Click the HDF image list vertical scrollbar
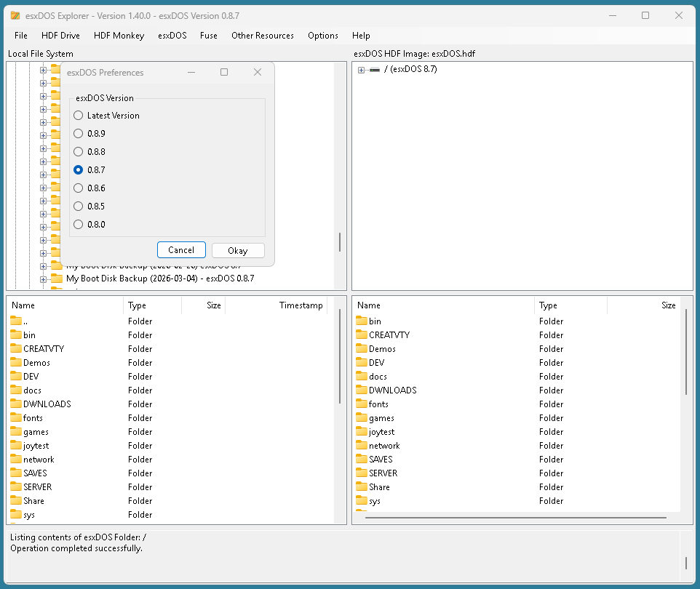This screenshot has height=589, width=700. [x=685, y=352]
